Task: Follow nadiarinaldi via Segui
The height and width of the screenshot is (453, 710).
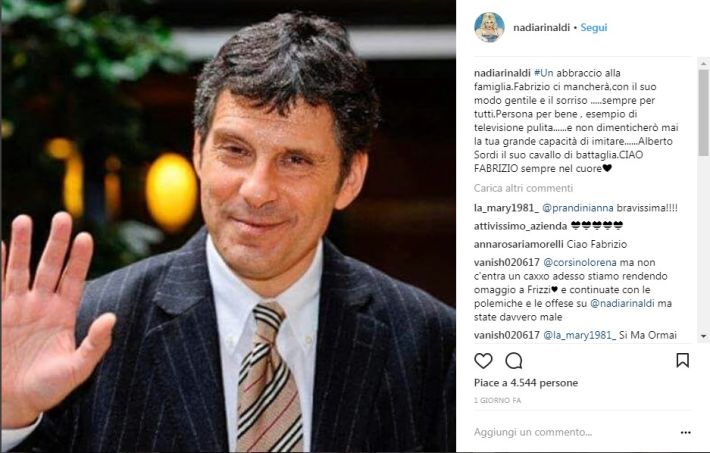Action: (x=594, y=27)
